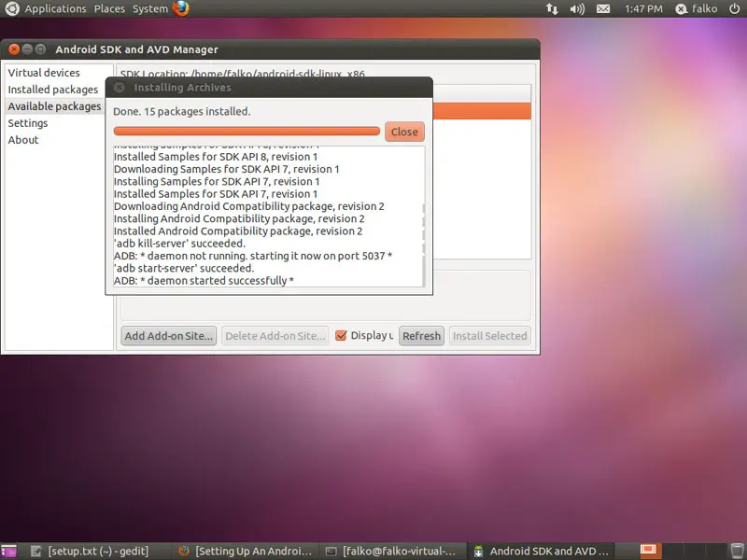Click the orange workspace switcher square
747x560 pixels.
[x=650, y=551]
